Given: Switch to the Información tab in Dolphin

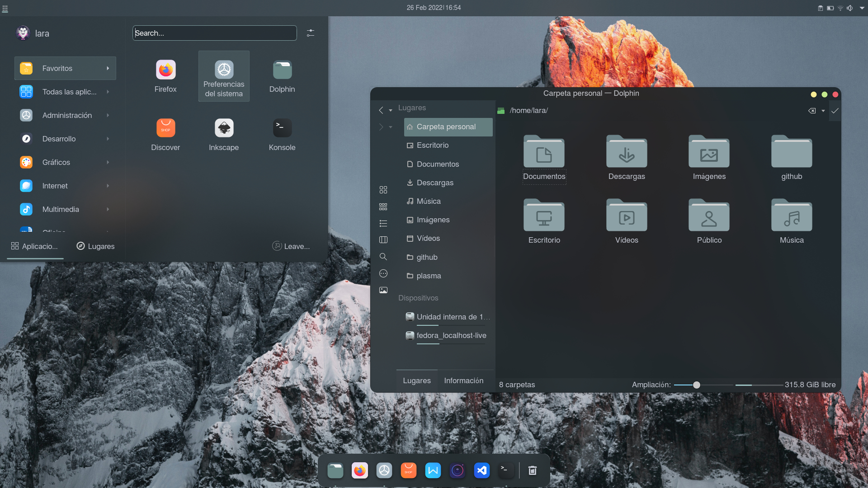Looking at the screenshot, I should coord(464,380).
